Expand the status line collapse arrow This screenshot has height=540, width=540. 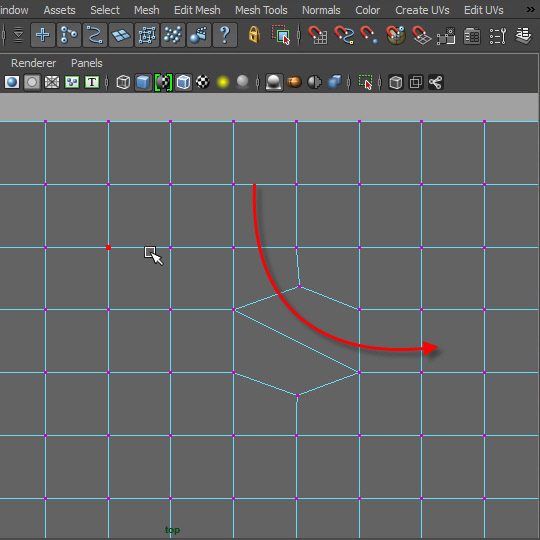click(x=18, y=35)
